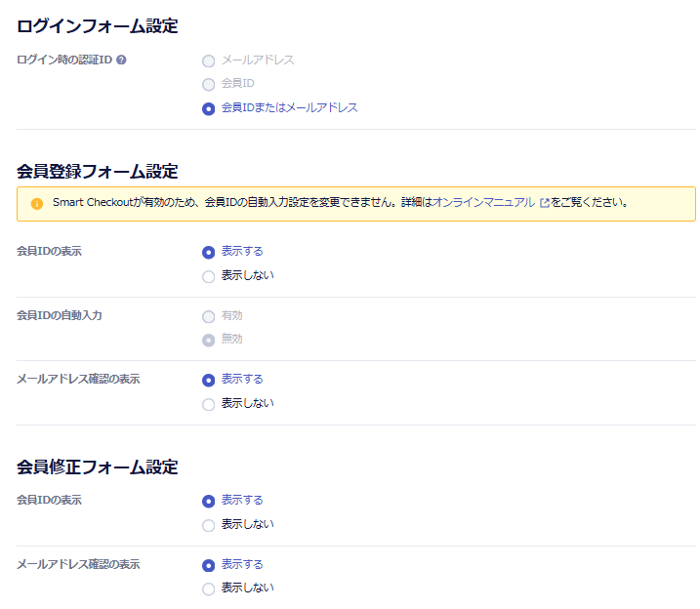Viewport: 700px width, 609px height.
Task: Click the orange info icon in the Smart Checkout notice
Action: tap(36, 204)
